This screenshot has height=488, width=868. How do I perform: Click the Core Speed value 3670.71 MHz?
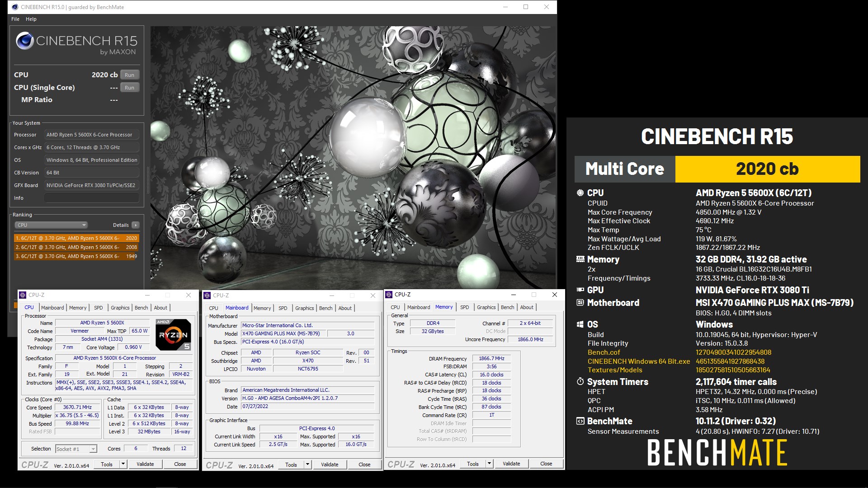[77, 407]
